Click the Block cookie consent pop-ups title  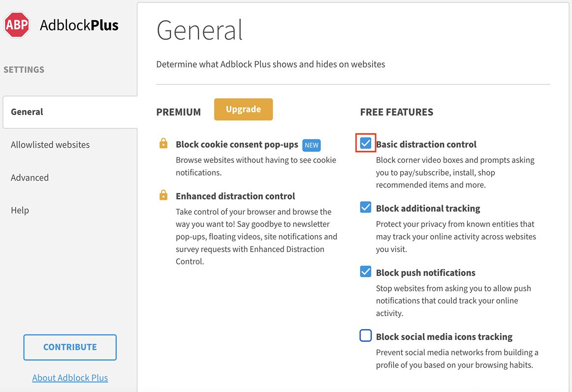click(237, 145)
